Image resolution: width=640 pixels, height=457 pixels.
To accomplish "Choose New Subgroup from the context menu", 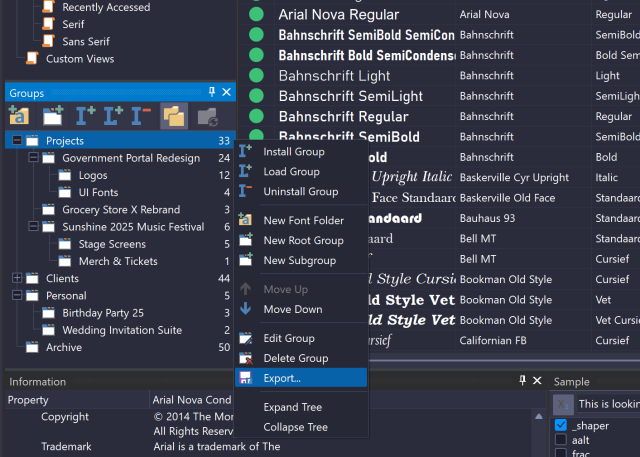I will click(299, 260).
